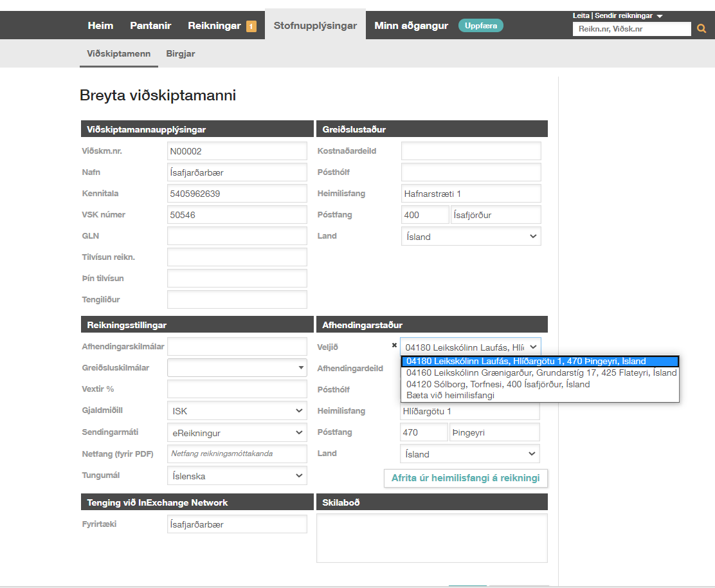
Task: Open Minn aðgangur menu item
Action: point(411,26)
